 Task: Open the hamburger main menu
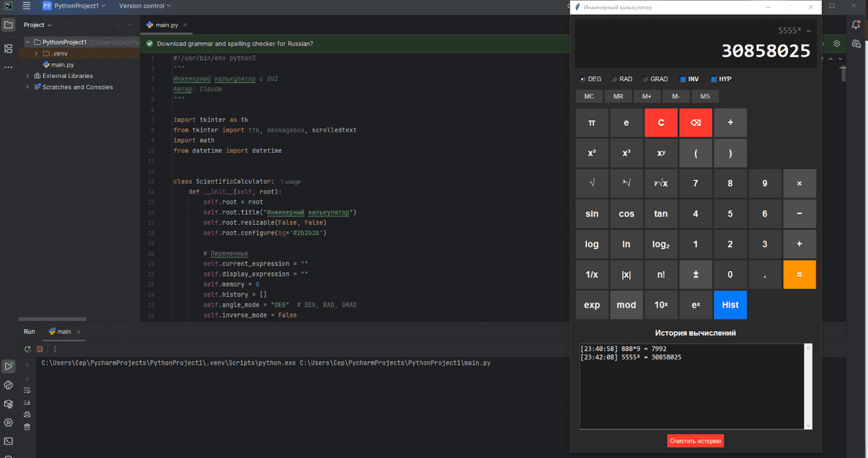point(27,6)
